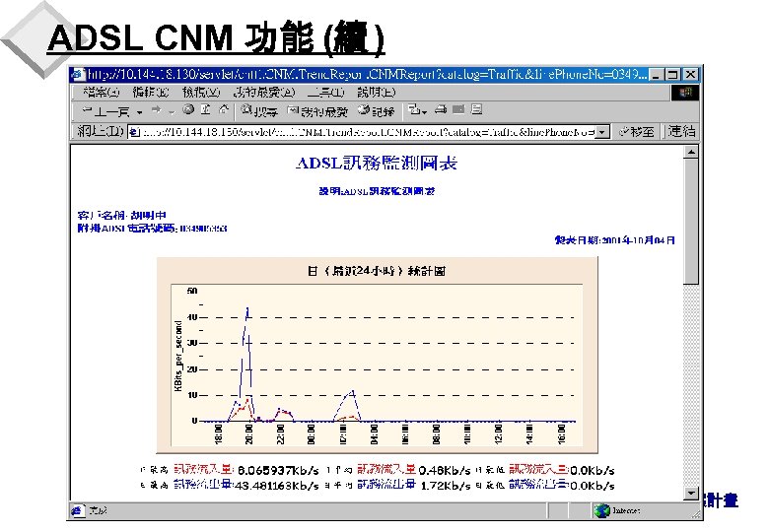This screenshot has width=769, height=532.
Task: Open the 我的最愛 Favorites menu
Action: (x=264, y=92)
